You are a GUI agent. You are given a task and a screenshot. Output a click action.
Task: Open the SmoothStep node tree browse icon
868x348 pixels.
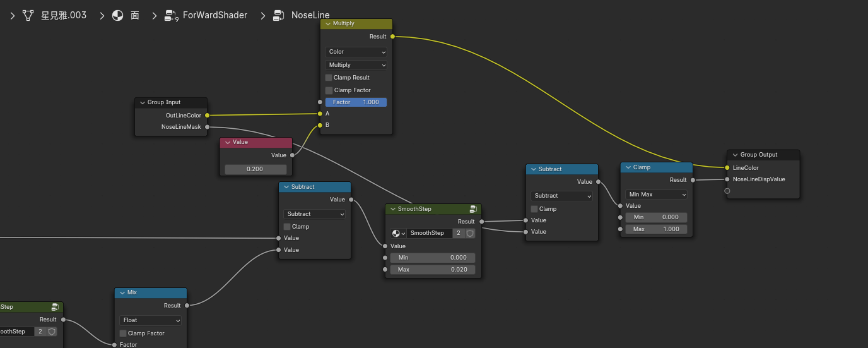398,233
